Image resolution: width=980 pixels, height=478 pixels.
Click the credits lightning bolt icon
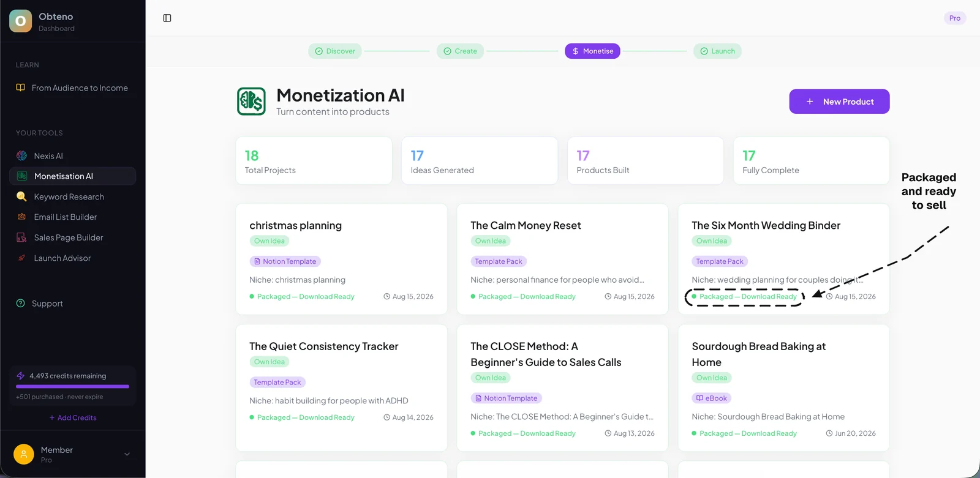point(21,376)
